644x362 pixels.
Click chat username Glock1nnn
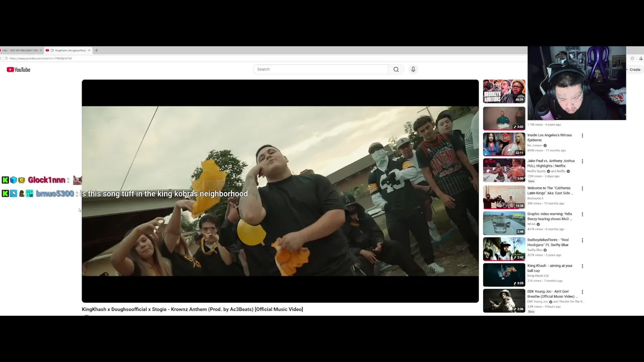[46, 180]
